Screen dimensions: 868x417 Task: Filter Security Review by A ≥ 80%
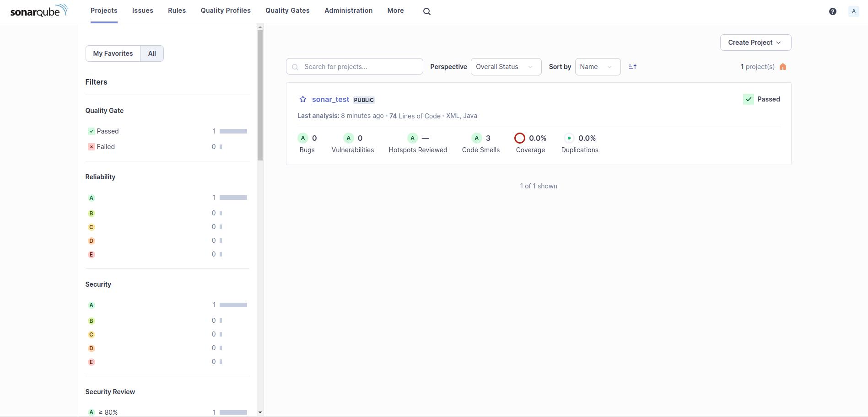tap(167, 412)
